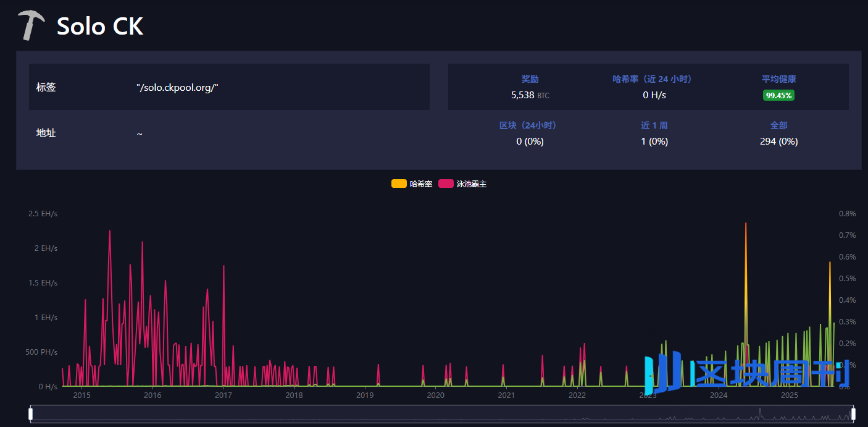The width and height of the screenshot is (868, 427).
Task: Click the 奖励 heading
Action: click(530, 79)
